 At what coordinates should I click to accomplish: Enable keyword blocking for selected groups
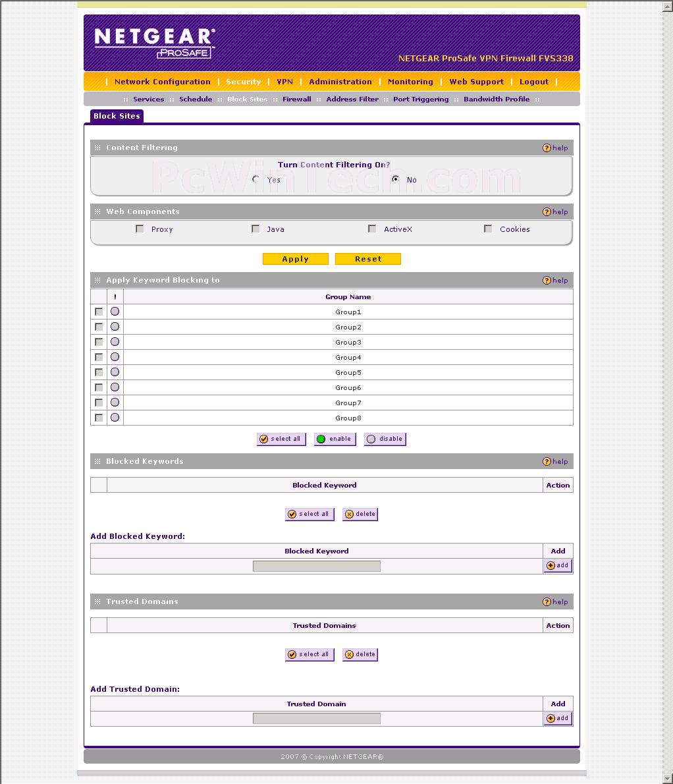pos(335,439)
